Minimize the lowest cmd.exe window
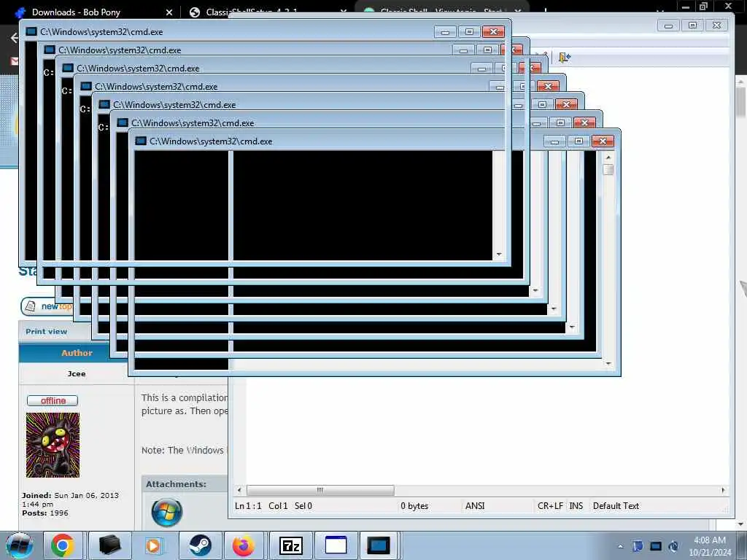747x560 pixels. (x=554, y=141)
